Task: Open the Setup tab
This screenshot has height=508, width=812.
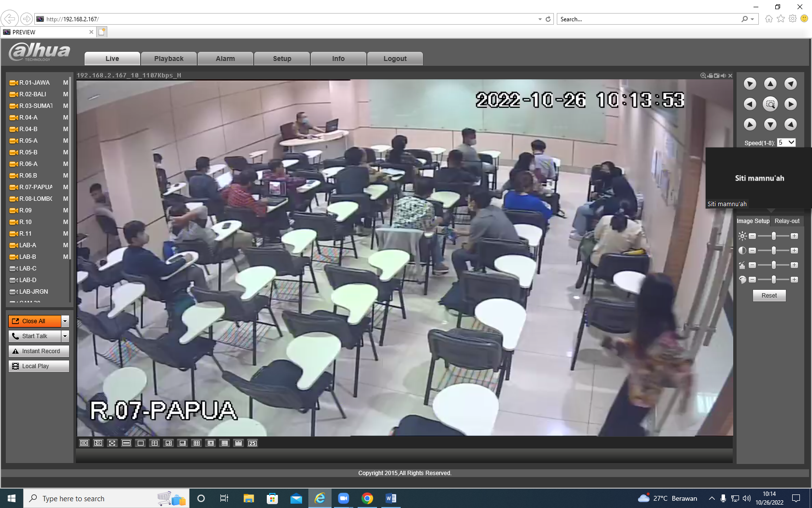Action: [282, 59]
